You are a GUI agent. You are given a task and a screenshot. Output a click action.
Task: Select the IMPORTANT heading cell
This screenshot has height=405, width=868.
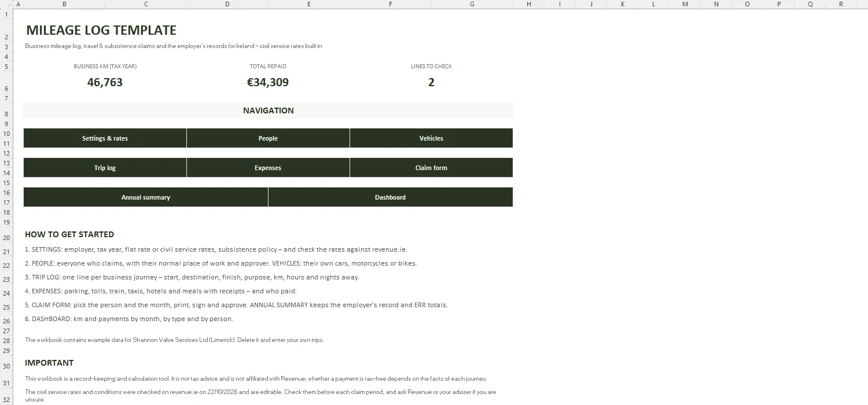(x=49, y=363)
